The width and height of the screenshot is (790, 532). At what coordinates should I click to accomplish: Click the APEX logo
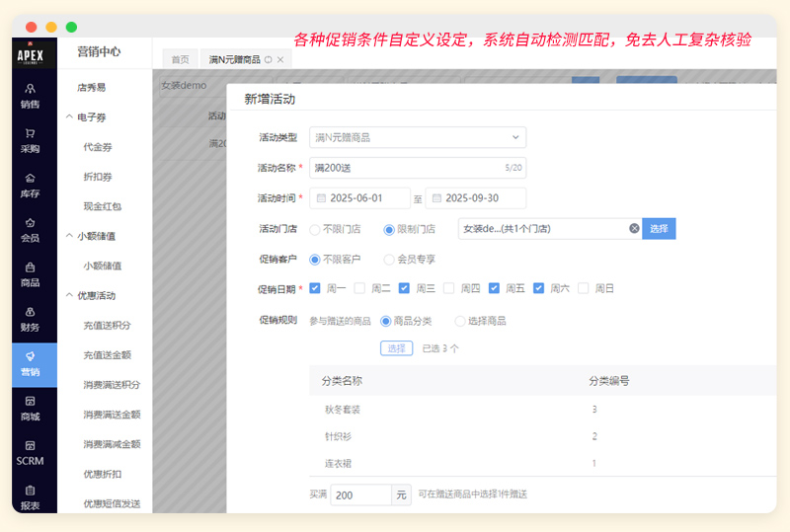[31, 54]
